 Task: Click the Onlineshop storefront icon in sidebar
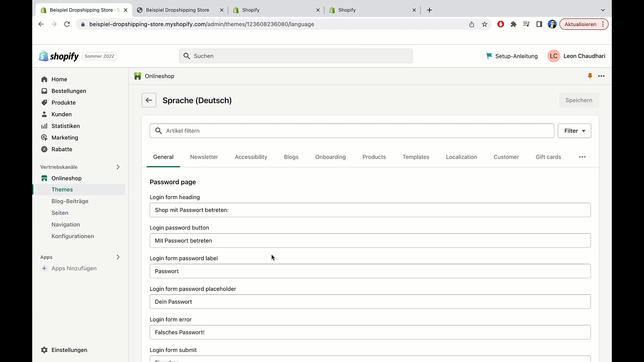pyautogui.click(x=44, y=178)
